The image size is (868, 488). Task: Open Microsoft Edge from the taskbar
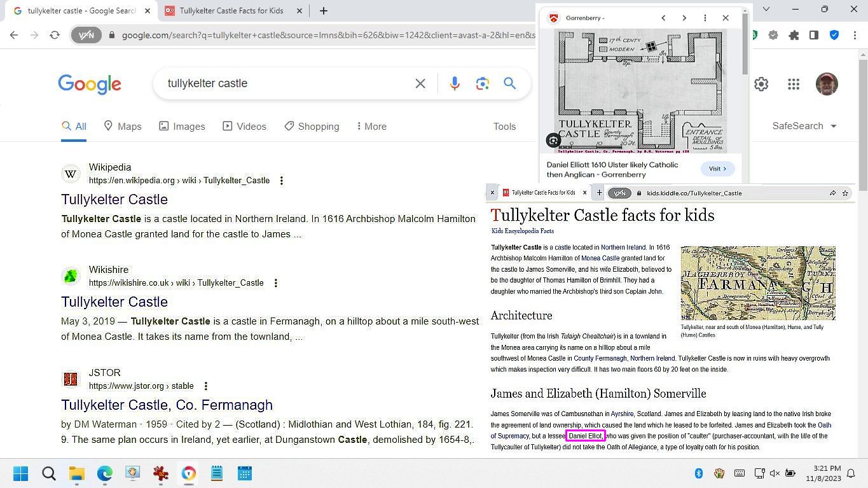(x=105, y=473)
